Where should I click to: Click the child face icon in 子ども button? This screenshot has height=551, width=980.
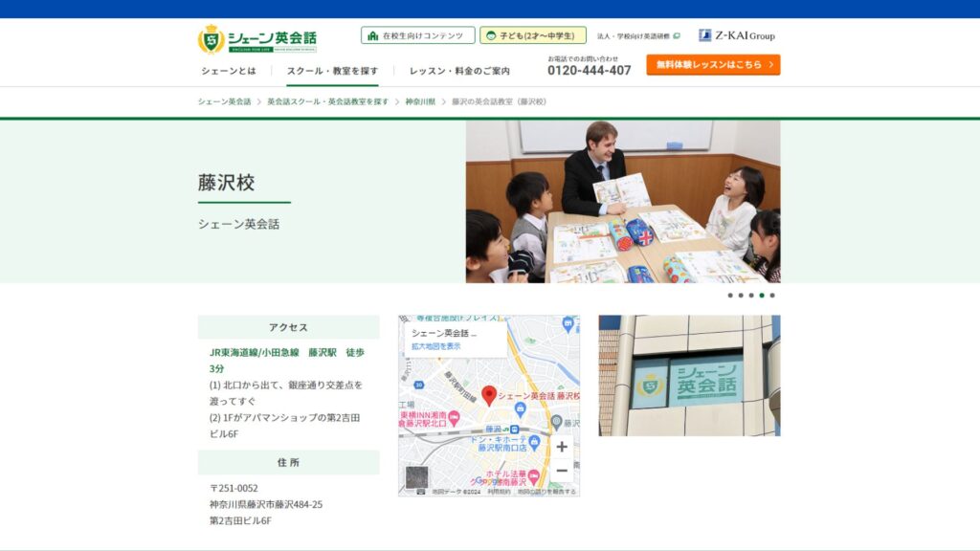click(x=491, y=35)
